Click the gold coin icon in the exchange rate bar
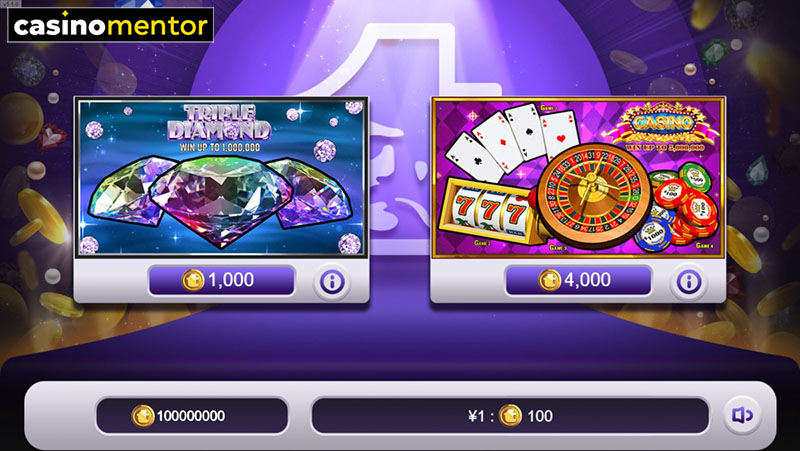The image size is (800, 451). click(510, 416)
